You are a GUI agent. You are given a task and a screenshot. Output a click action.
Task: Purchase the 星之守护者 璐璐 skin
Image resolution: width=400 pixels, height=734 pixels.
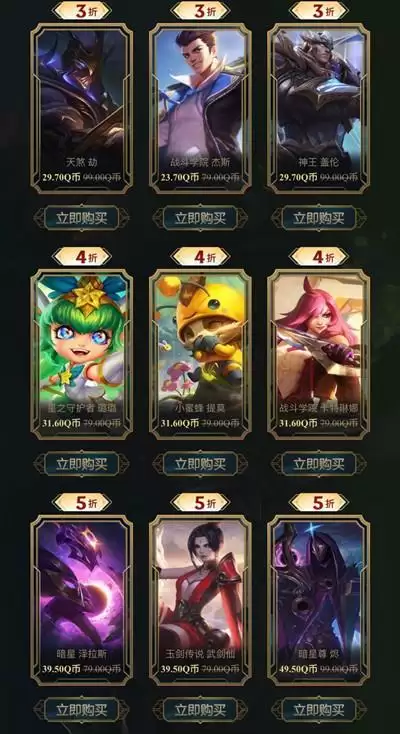click(81, 464)
